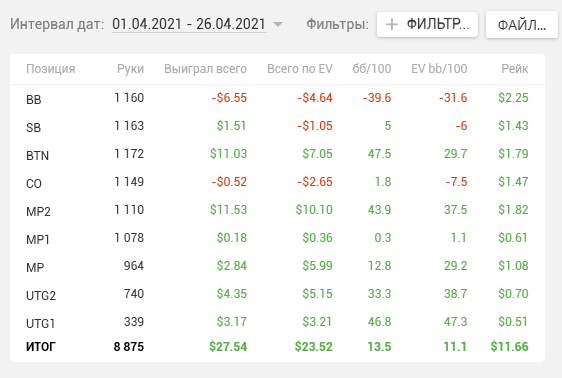The width and height of the screenshot is (562, 378).
Task: Select the MP2 position row
Action: pyautogui.click(x=277, y=210)
